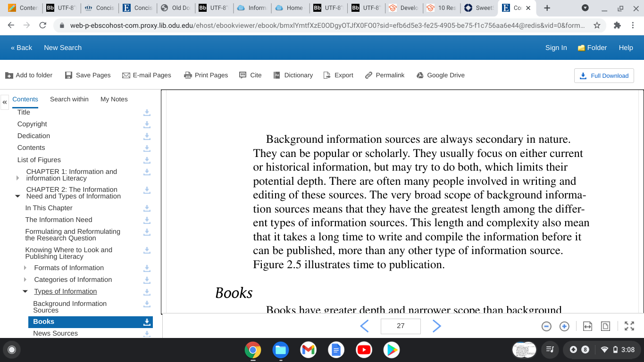Click the Full Download button
Viewport: 644px width, 362px height.
pyautogui.click(x=604, y=75)
